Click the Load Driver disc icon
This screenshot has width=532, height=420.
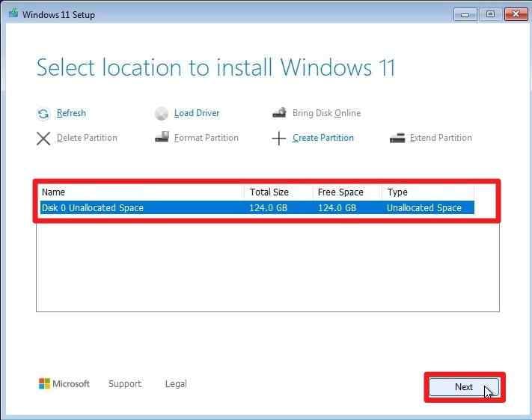(x=161, y=113)
